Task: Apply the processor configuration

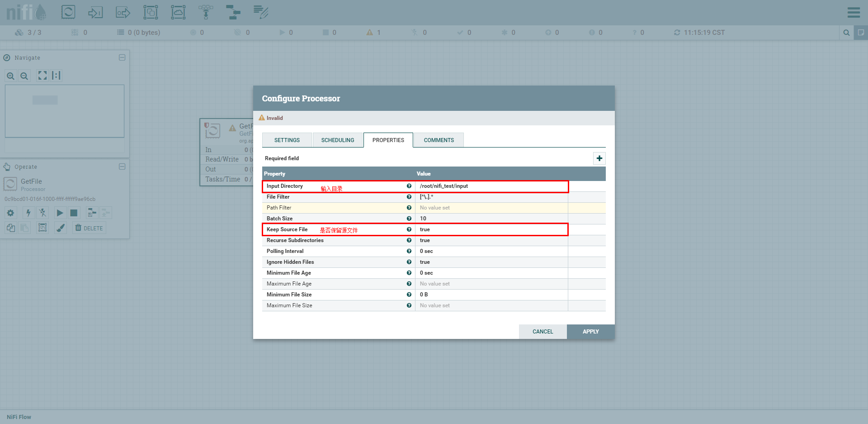Action: [591, 332]
